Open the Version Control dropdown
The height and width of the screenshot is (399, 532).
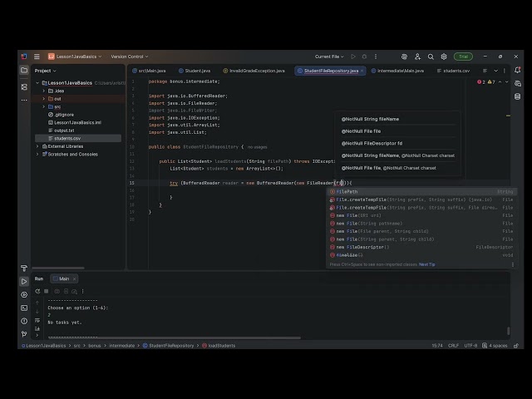pyautogui.click(x=130, y=57)
